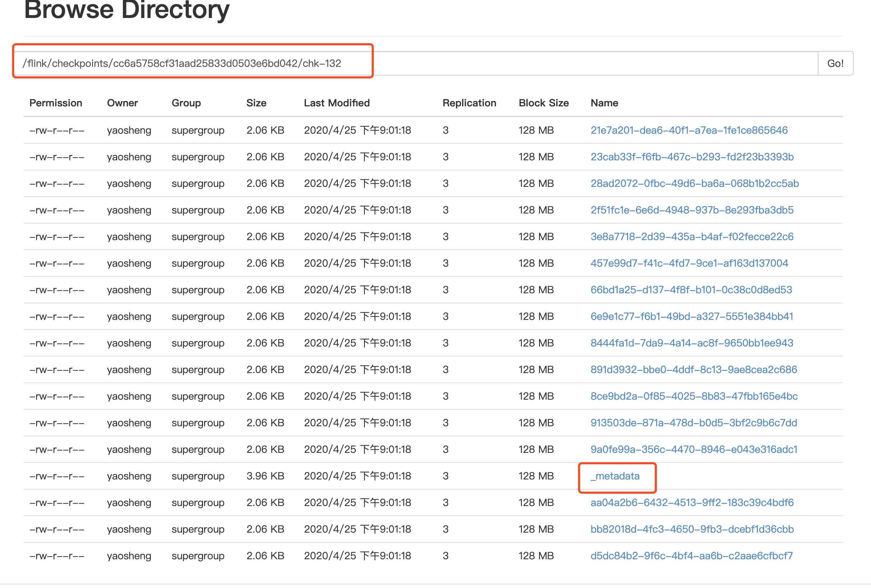Click the Name column header
This screenshot has height=588, width=871.
(604, 103)
